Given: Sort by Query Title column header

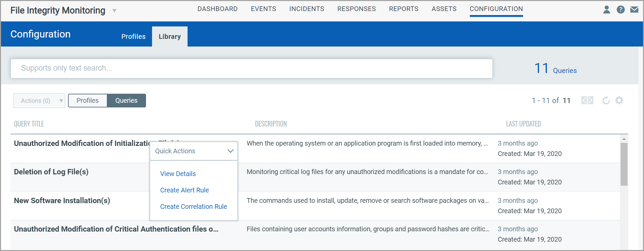Looking at the screenshot, I should pos(29,124).
